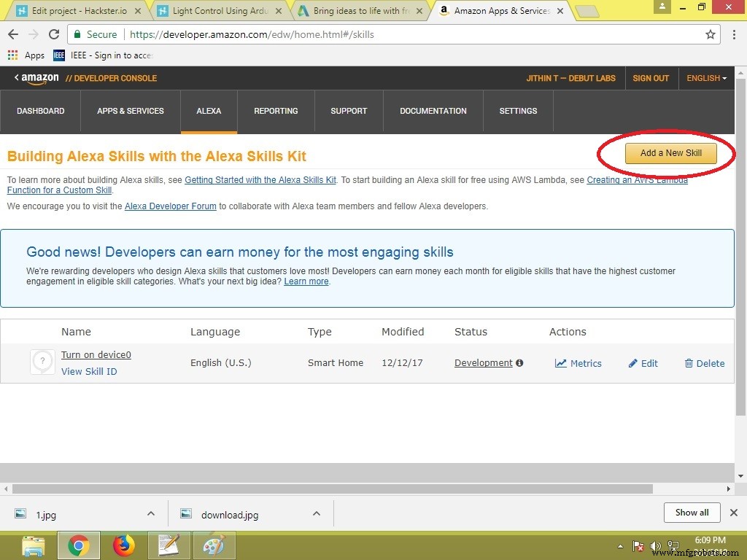
Task: Close the downloads bar
Action: 734,513
